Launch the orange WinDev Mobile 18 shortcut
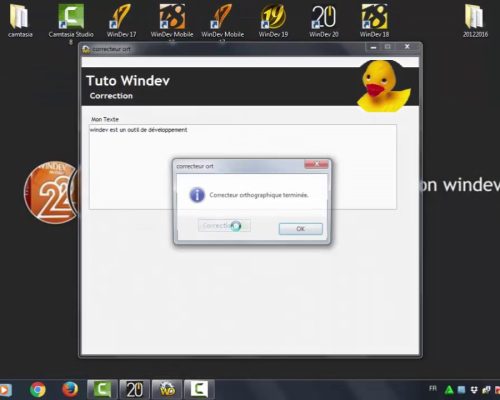 pos(172,20)
